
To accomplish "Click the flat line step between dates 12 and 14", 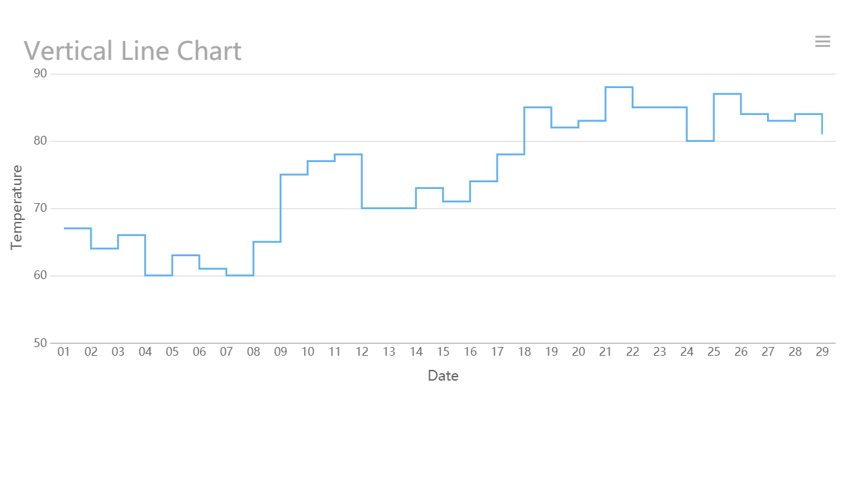I will 389,208.
